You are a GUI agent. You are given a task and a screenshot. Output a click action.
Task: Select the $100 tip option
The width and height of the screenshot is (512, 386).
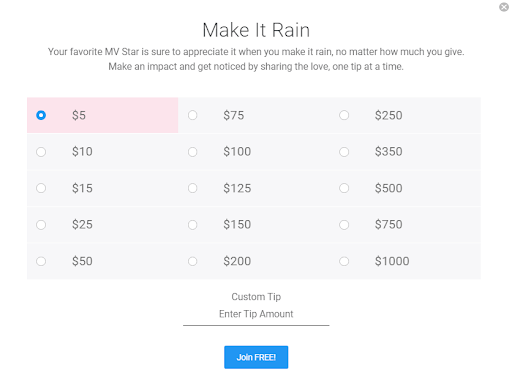(x=192, y=152)
